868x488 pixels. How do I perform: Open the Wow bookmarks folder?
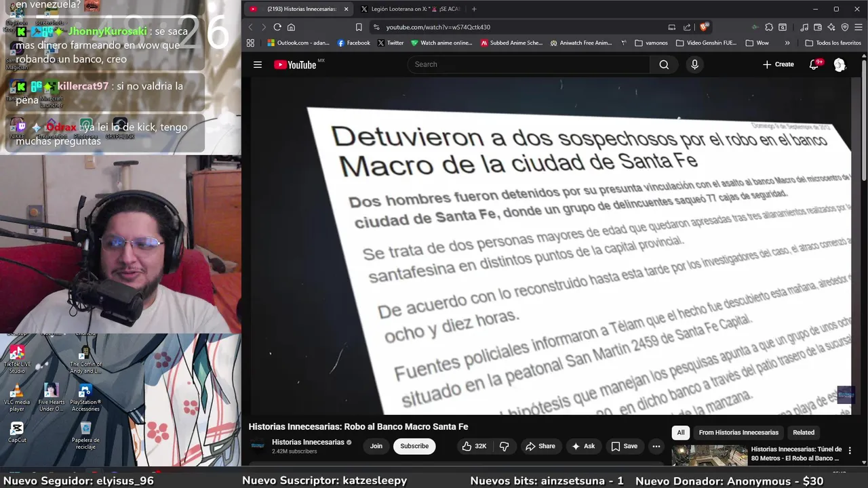click(x=757, y=43)
